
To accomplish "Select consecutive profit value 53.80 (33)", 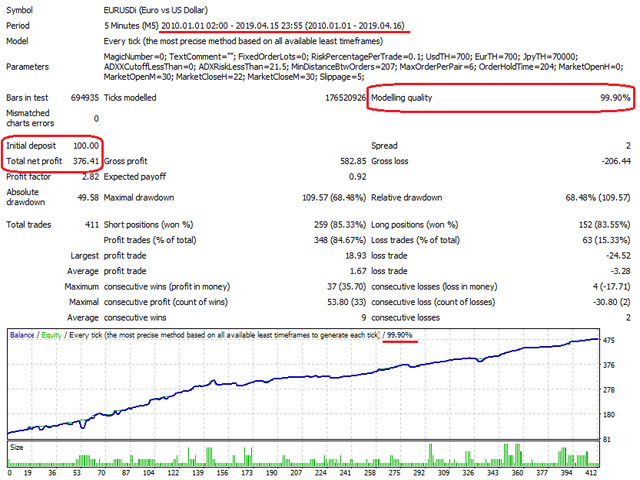I will (x=347, y=302).
